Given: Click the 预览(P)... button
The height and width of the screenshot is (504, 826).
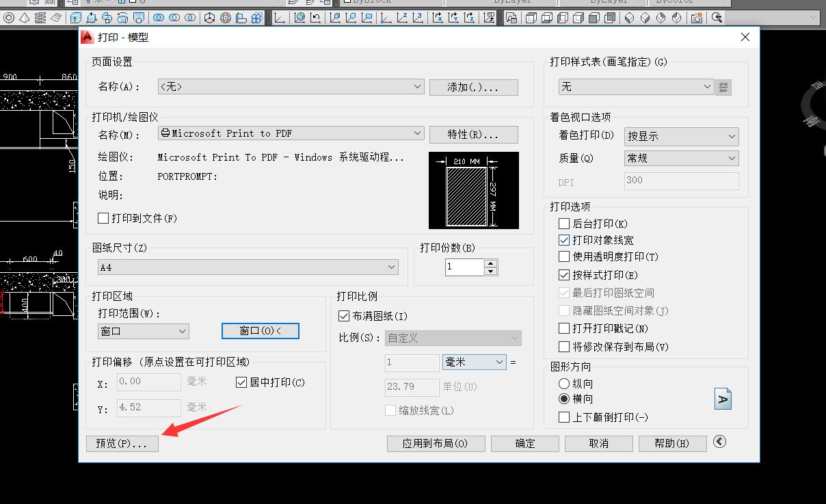Looking at the screenshot, I should [122, 444].
